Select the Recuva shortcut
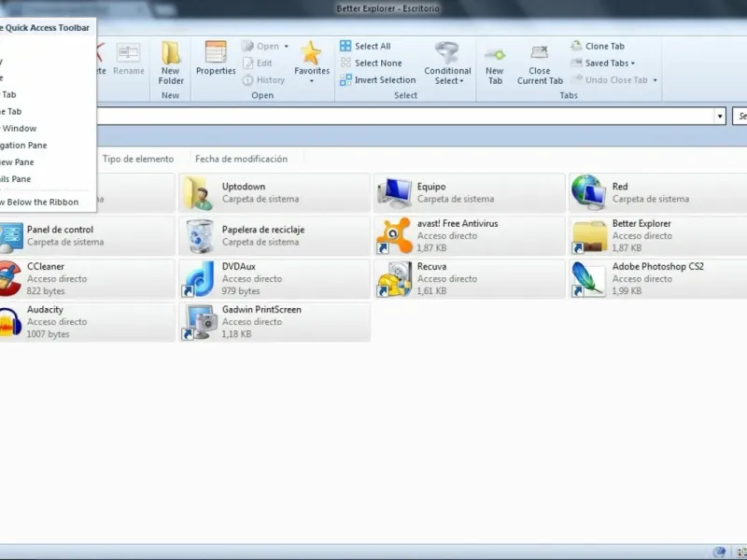This screenshot has height=560, width=747. click(470, 278)
